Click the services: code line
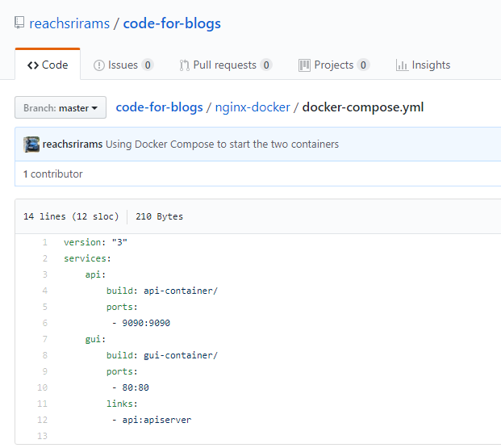This screenshot has height=448, width=501. pyautogui.click(x=87, y=258)
